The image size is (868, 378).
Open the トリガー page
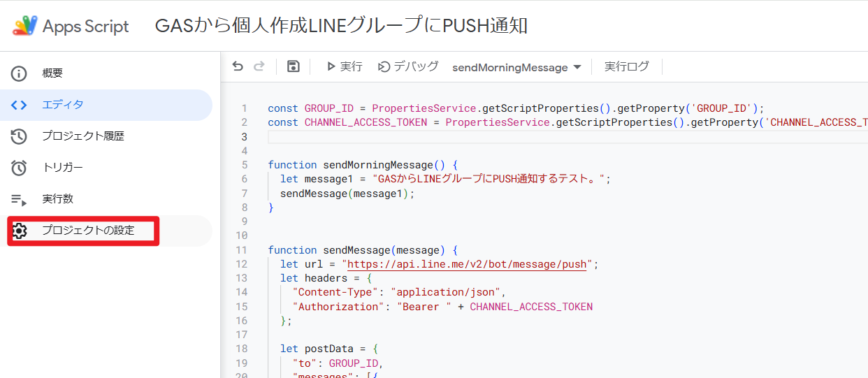coord(105,168)
